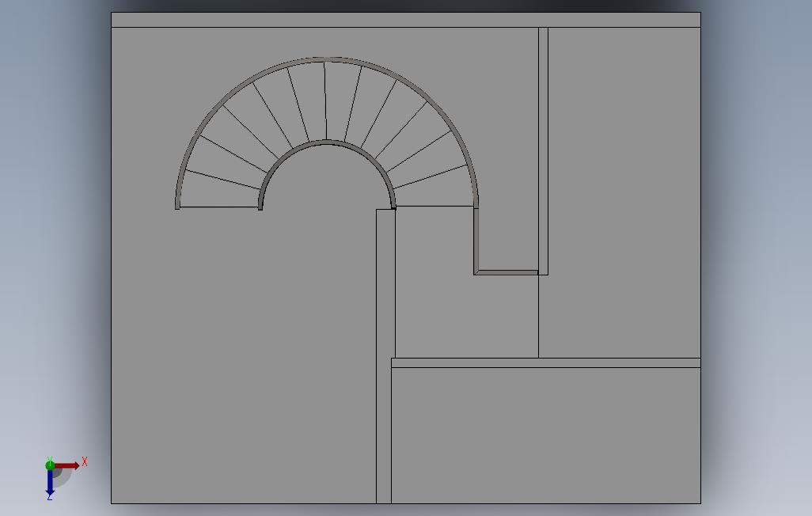Select the inner curved railing of the spiral staircase
812x516 pixels.
tap(328, 142)
